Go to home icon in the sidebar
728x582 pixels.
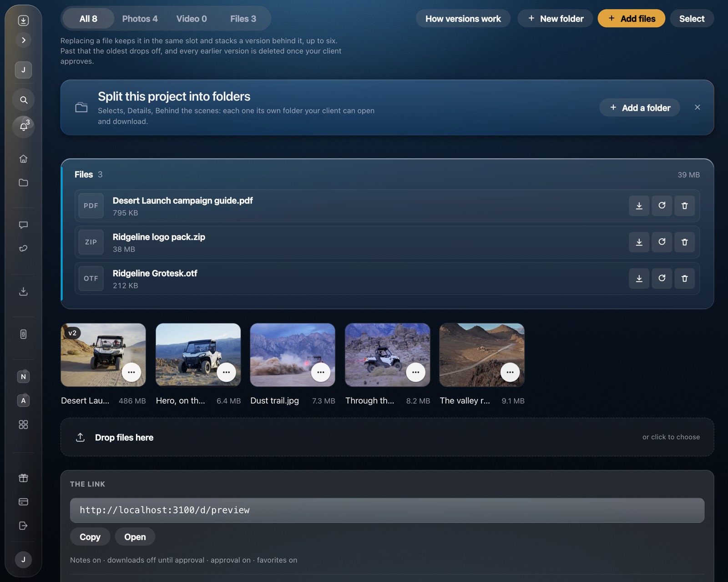click(24, 159)
